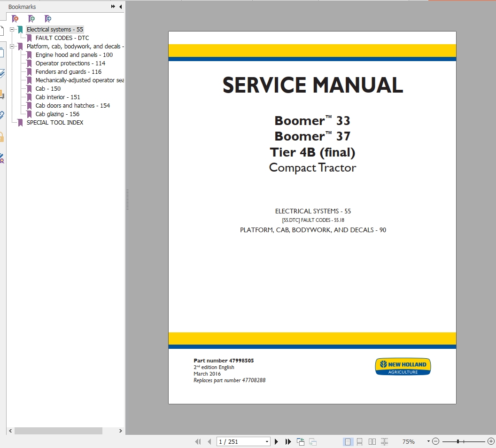Go to Operator protections - 114 bookmark
The image size is (496, 448).
70,63
